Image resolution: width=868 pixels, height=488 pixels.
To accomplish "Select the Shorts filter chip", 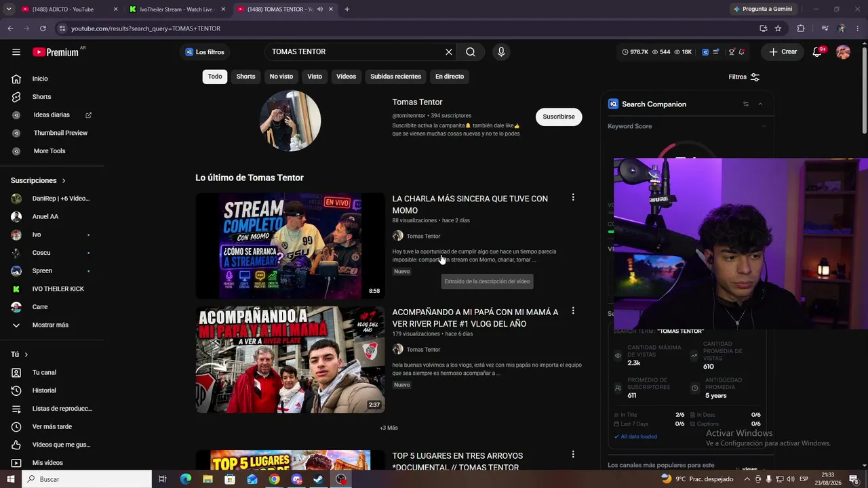I will point(245,77).
